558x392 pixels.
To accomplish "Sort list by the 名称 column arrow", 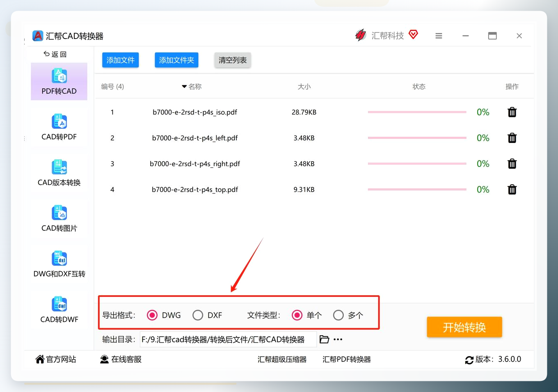I will pos(184,87).
